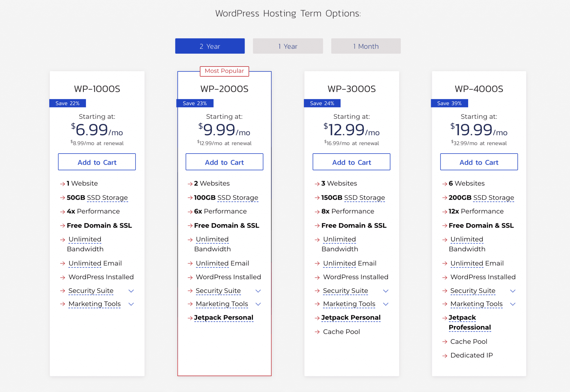570x392 pixels.
Task: Switch to the 1 Year term tab
Action: 287,46
